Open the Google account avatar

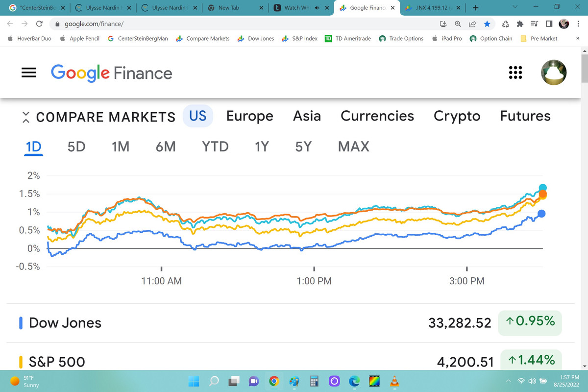point(554,73)
